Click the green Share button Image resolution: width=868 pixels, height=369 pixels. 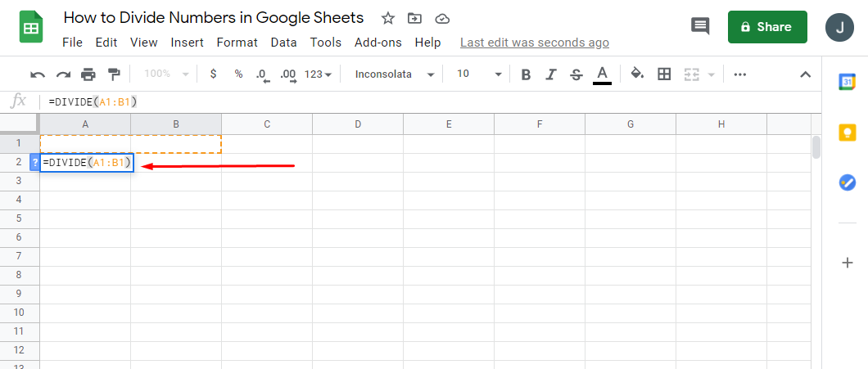767,27
